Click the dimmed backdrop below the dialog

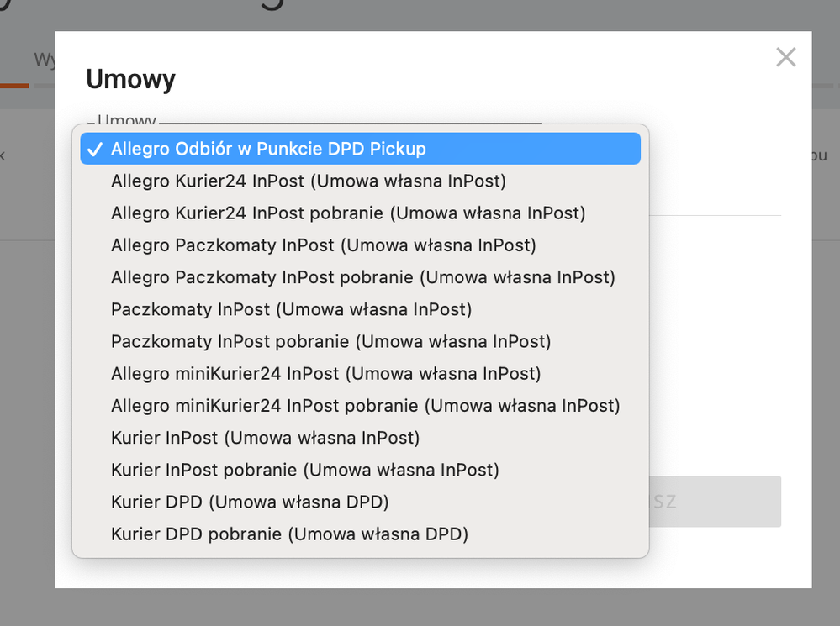pos(420,608)
